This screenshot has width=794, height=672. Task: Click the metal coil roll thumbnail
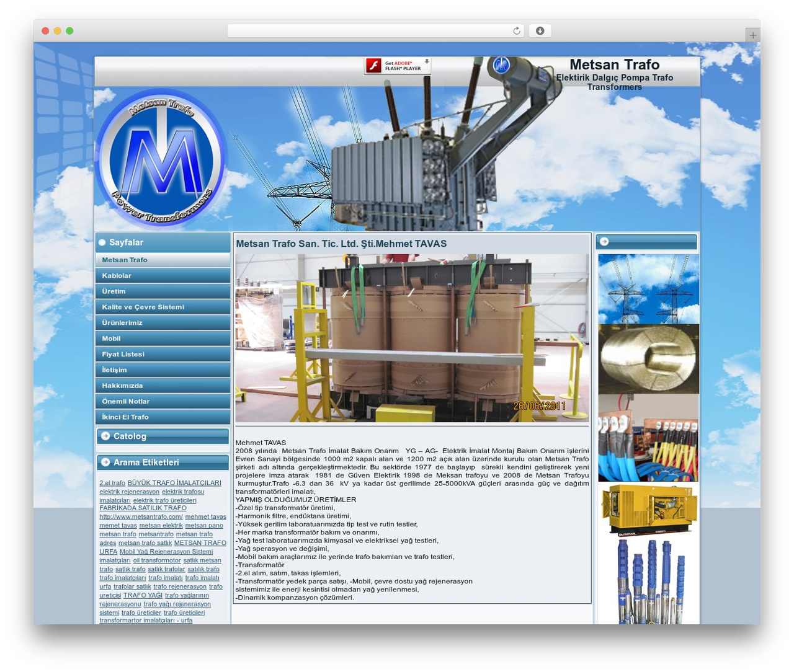[648, 359]
